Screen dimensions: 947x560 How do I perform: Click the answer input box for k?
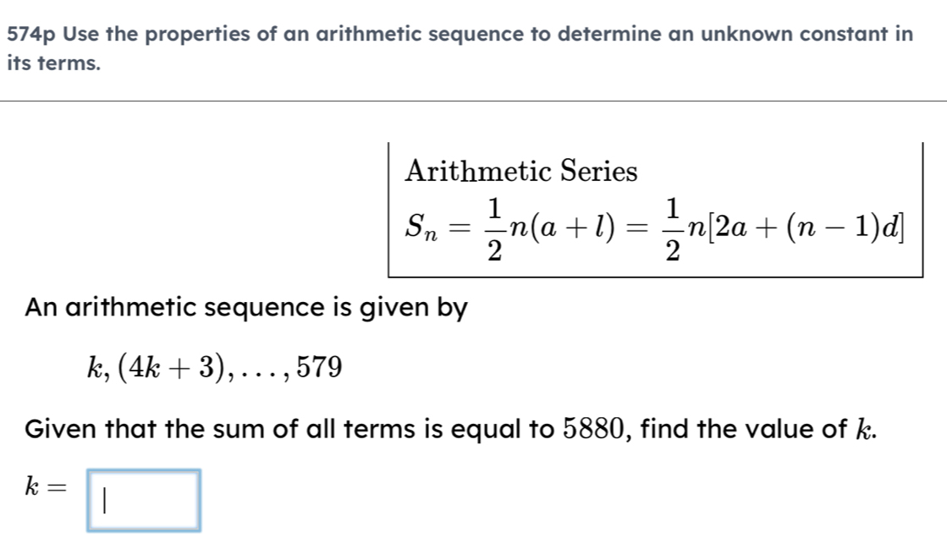[144, 501]
